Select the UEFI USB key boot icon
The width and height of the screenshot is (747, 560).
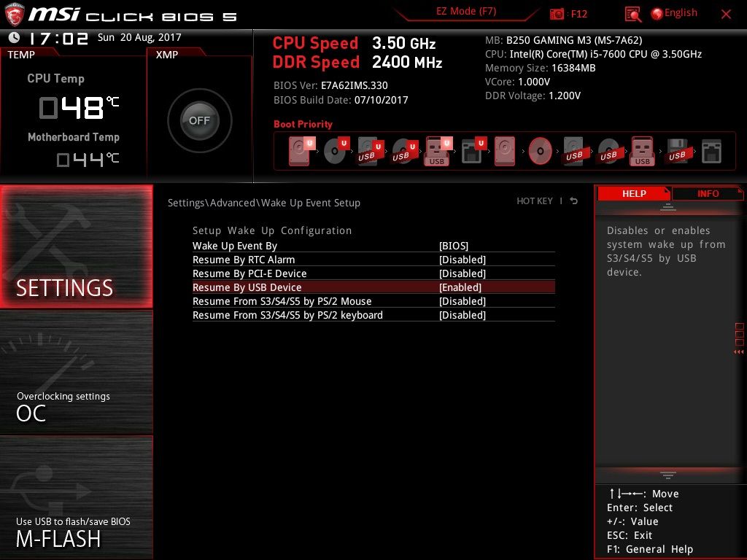pos(438,150)
